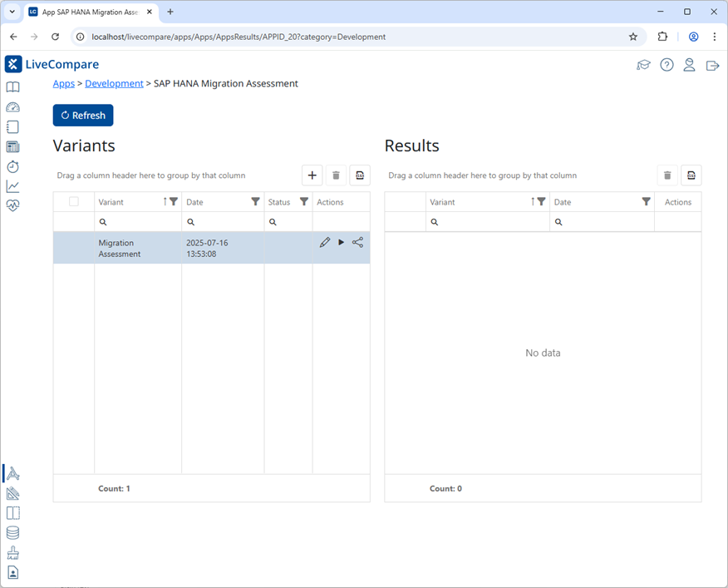Click the delete trash icon above Variants grid

pos(336,175)
